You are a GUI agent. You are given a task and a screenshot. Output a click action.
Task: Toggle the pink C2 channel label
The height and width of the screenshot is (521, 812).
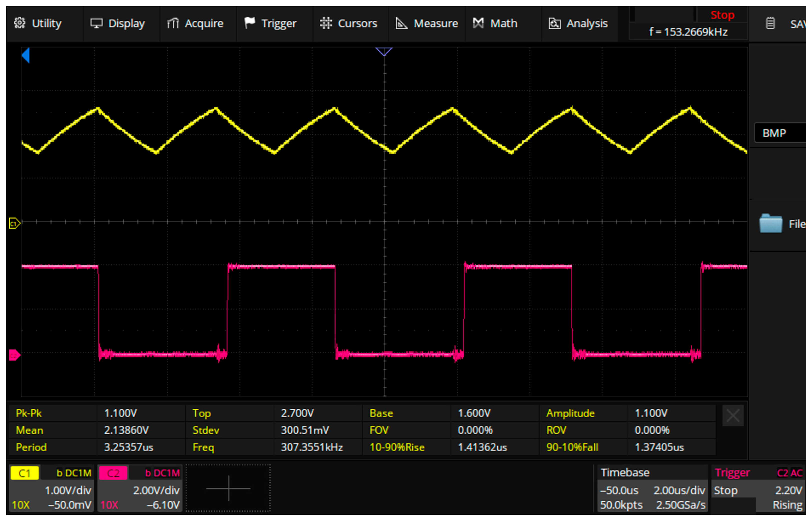click(113, 473)
